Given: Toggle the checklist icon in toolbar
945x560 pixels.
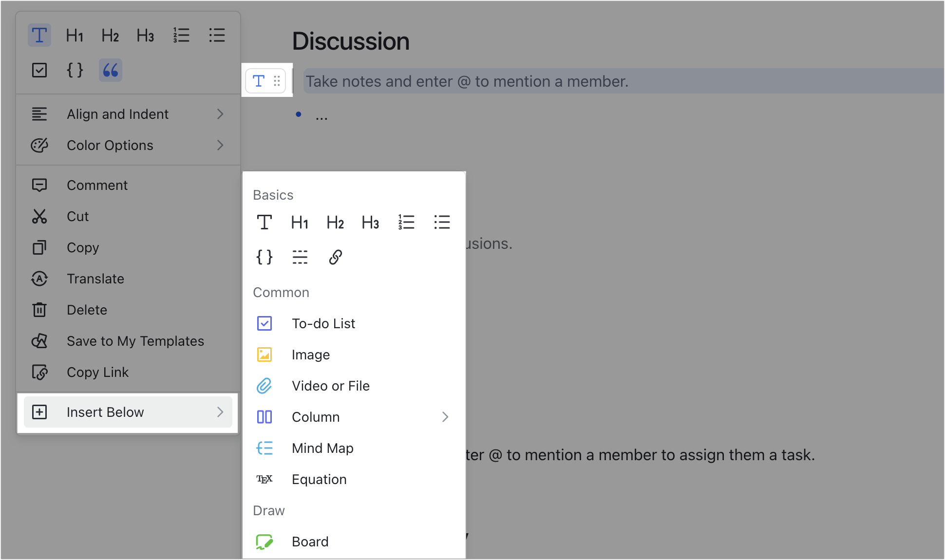Looking at the screenshot, I should pos(39,70).
